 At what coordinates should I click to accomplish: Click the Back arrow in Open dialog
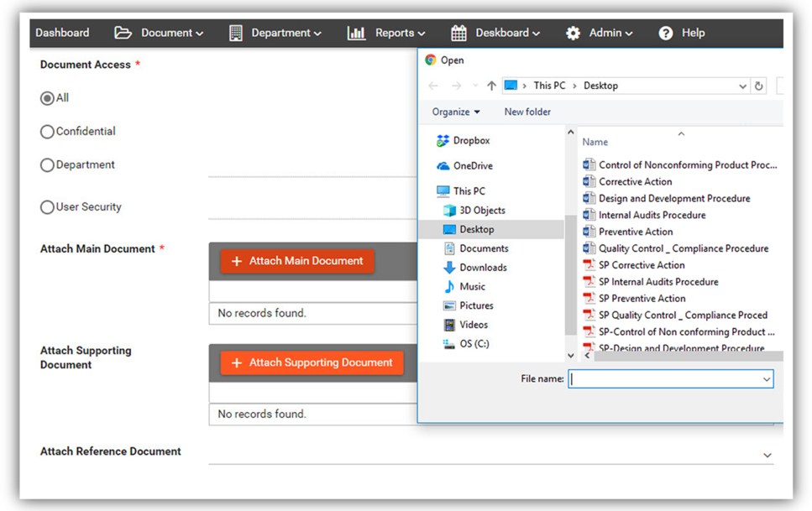point(433,86)
